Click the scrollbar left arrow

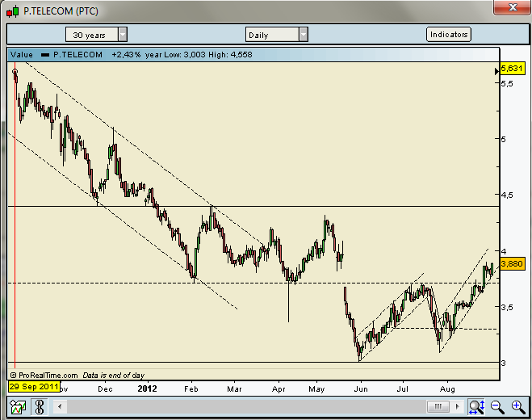point(60,406)
